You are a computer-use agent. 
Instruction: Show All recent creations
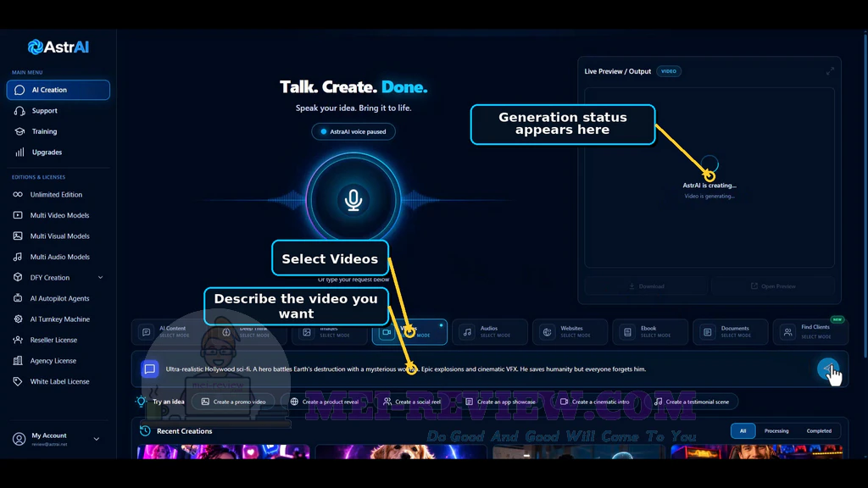[743, 431]
